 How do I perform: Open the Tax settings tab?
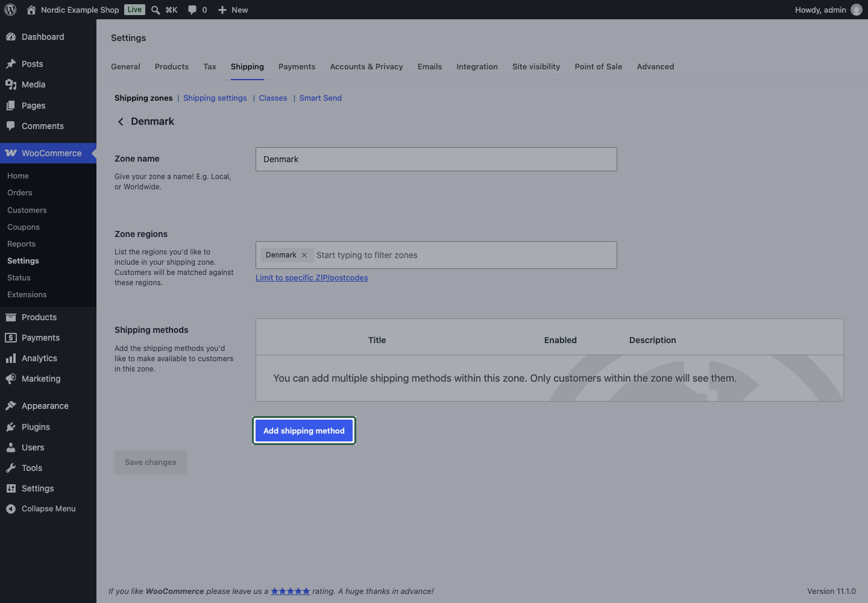coord(210,67)
